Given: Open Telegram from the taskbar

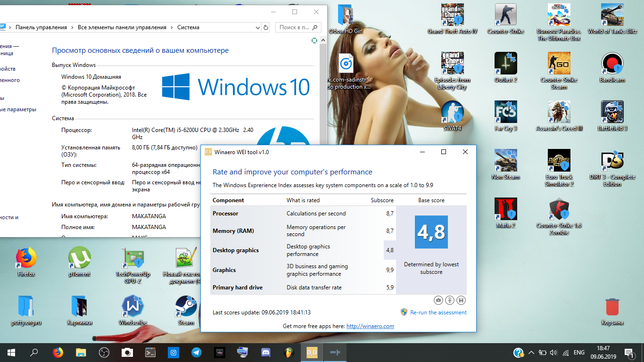Looking at the screenshot, I should [197, 352].
